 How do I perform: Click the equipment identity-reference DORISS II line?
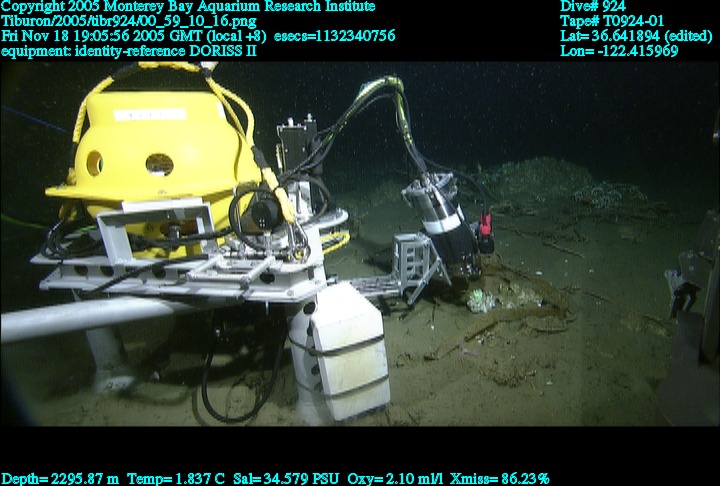pos(129,51)
